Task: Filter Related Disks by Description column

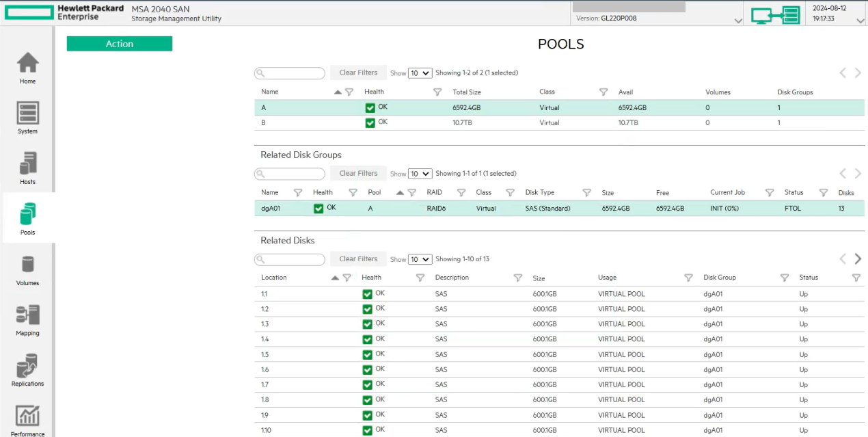Action: click(x=518, y=278)
